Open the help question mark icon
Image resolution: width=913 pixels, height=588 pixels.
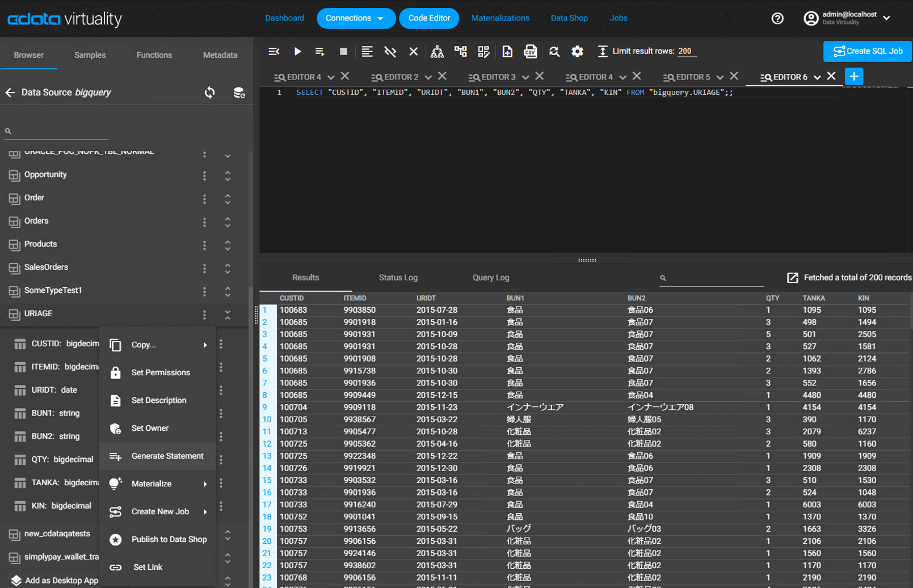[777, 19]
